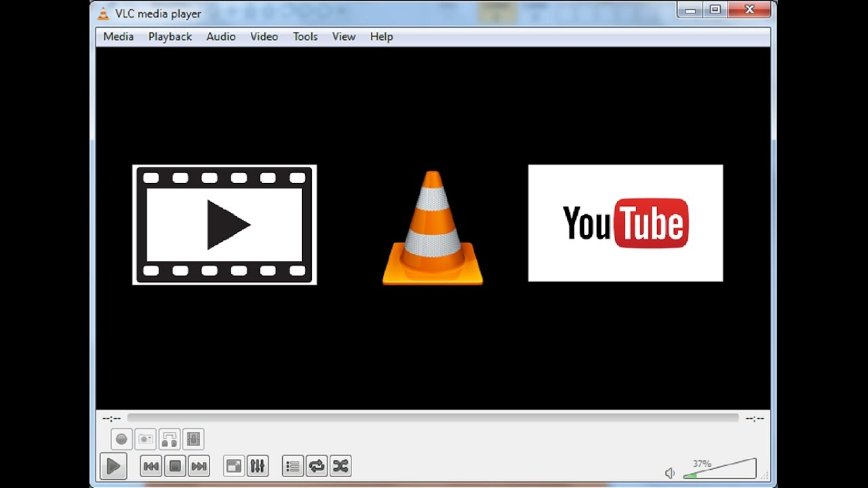The height and width of the screenshot is (488, 868).
Task: Enable random shuffle playback
Action: (x=340, y=466)
